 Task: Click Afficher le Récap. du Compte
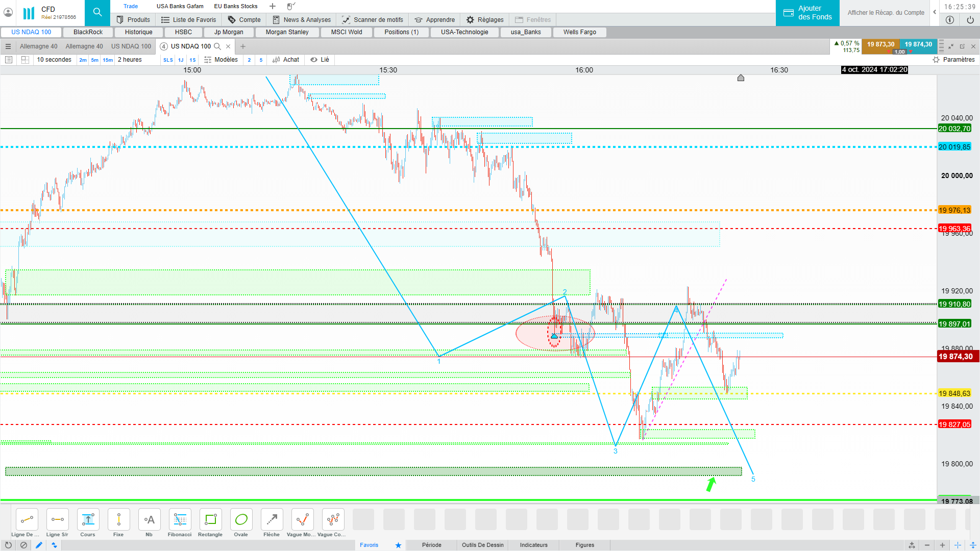click(x=886, y=13)
